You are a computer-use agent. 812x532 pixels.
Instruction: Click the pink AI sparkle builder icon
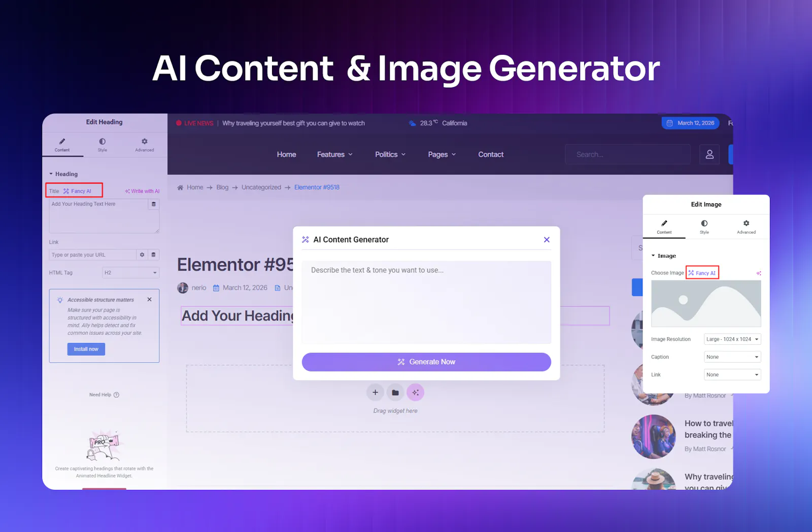415,393
